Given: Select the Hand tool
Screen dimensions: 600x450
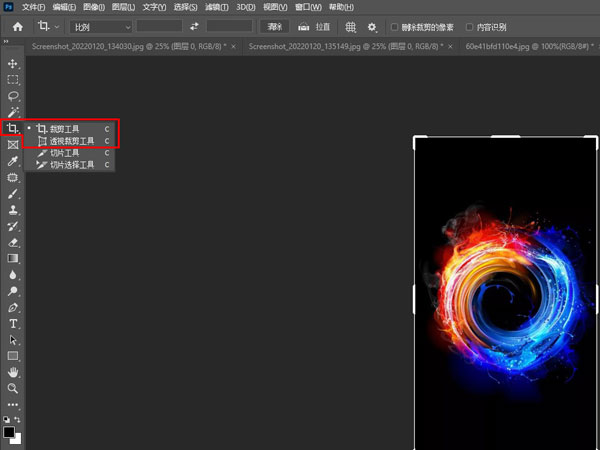Looking at the screenshot, I should (x=13, y=372).
